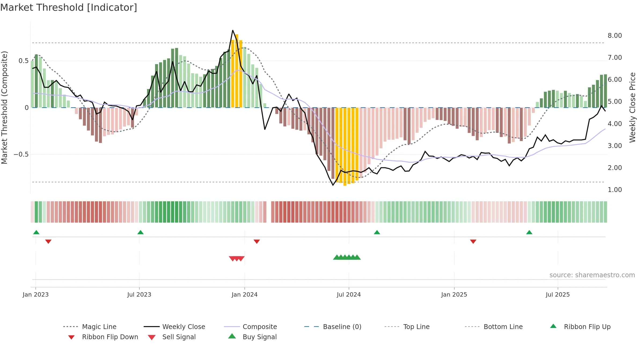Click the Weekly Close Price axis title
The height and width of the screenshot is (362, 644).
pyautogui.click(x=632, y=108)
